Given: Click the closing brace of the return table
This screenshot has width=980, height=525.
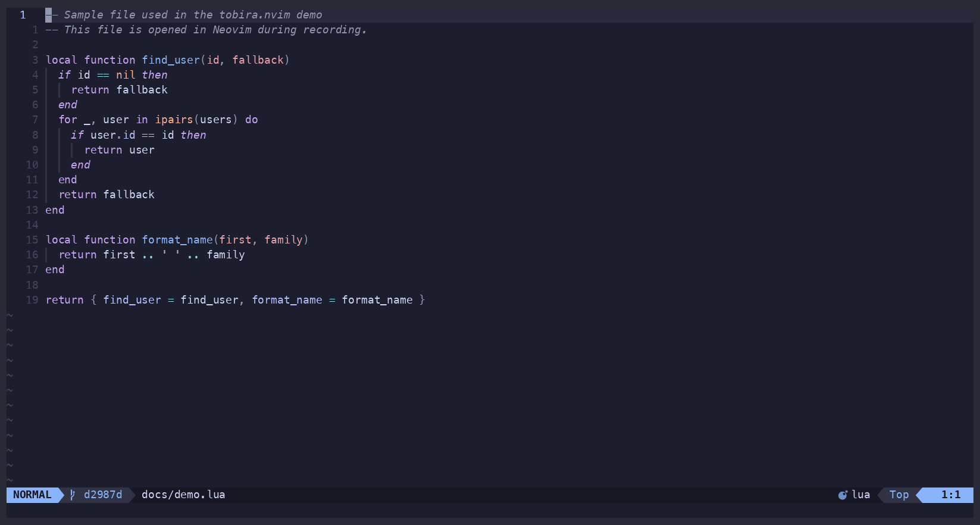Looking at the screenshot, I should point(422,300).
